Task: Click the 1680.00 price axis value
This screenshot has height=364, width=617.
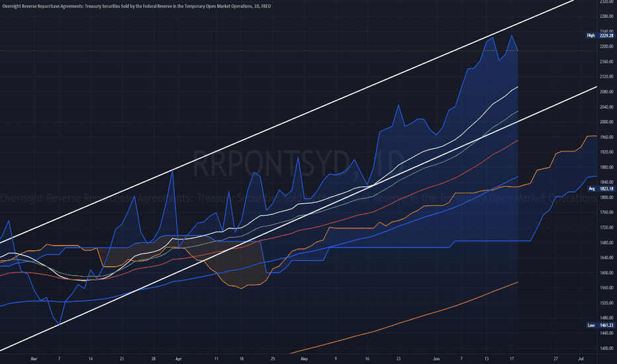Action: coord(606,243)
